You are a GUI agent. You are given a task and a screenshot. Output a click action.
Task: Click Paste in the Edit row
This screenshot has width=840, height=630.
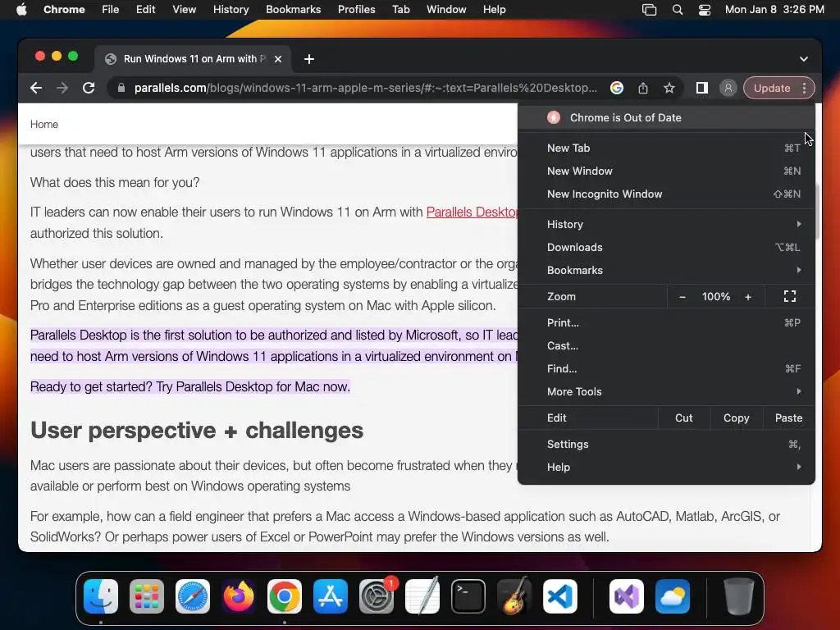pyautogui.click(x=788, y=418)
